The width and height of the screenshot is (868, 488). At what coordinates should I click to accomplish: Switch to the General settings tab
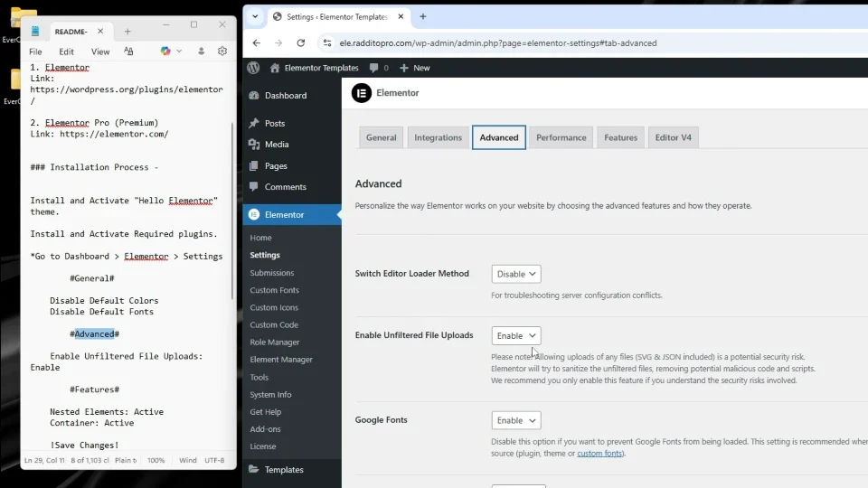[381, 137]
